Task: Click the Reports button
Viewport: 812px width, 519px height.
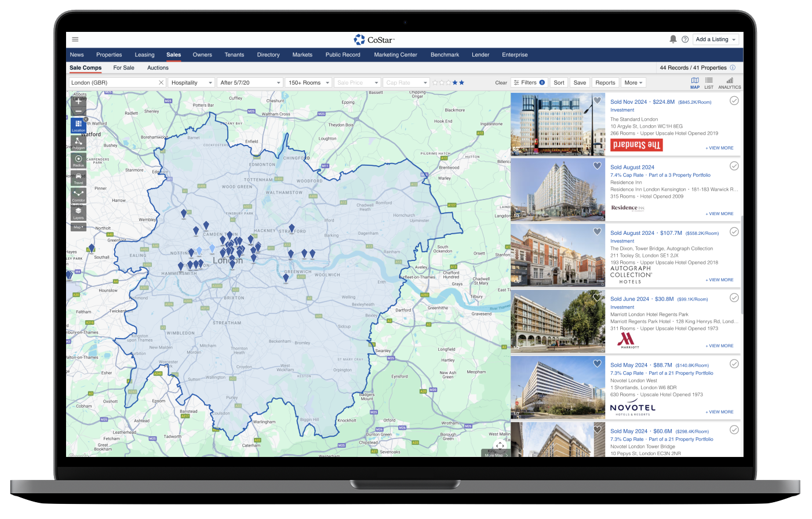Action: tap(605, 83)
